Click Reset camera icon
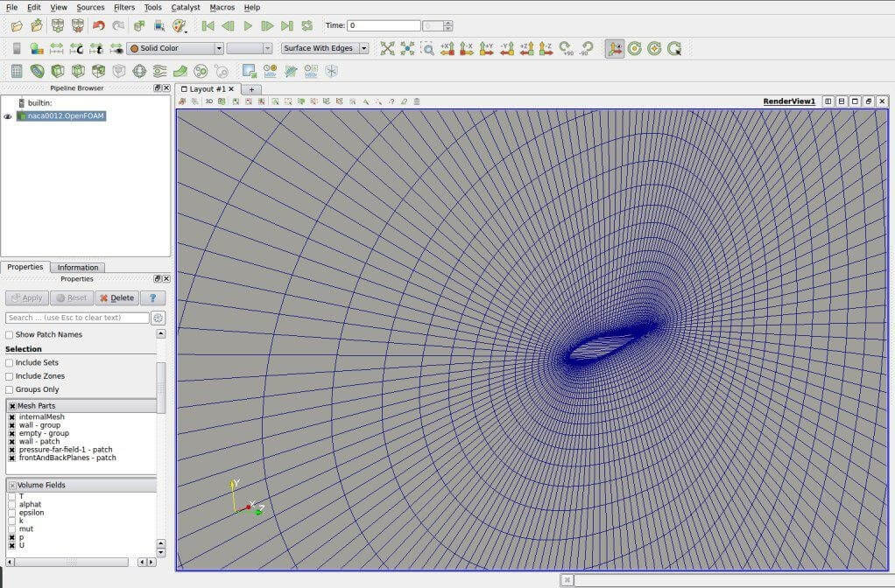Viewport: 895px width, 588px height. click(388, 48)
